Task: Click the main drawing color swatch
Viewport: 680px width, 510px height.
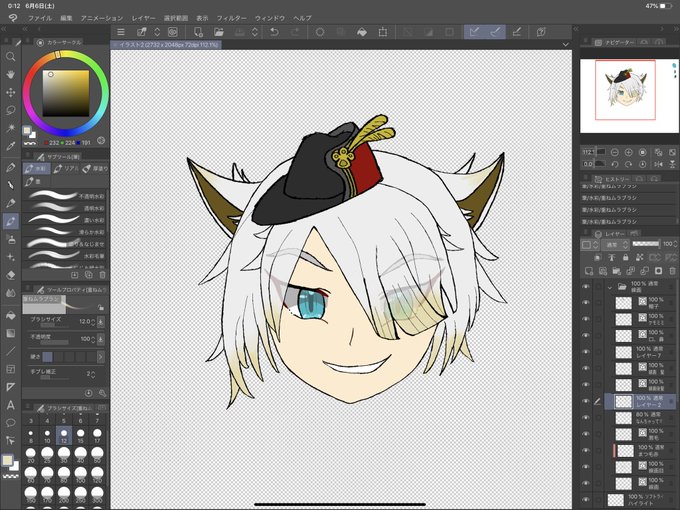Action: click(7, 460)
